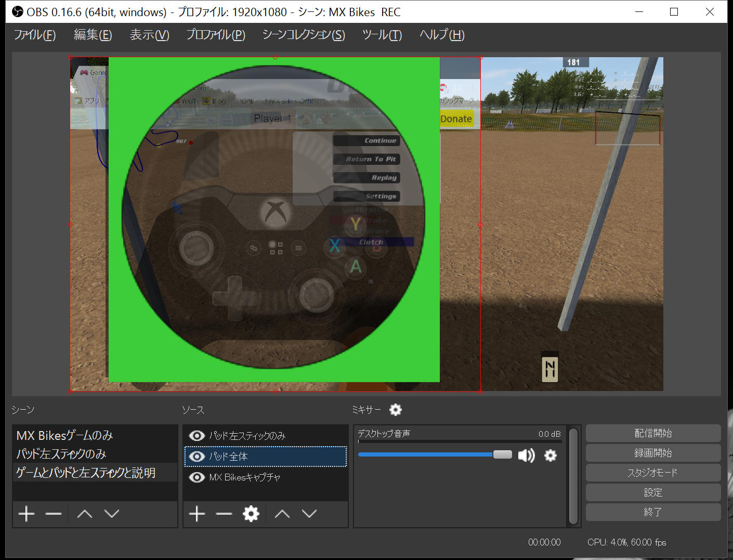Screen dimensions: 733x560
Task: Click the desktop audio volume slider
Action: point(435,455)
